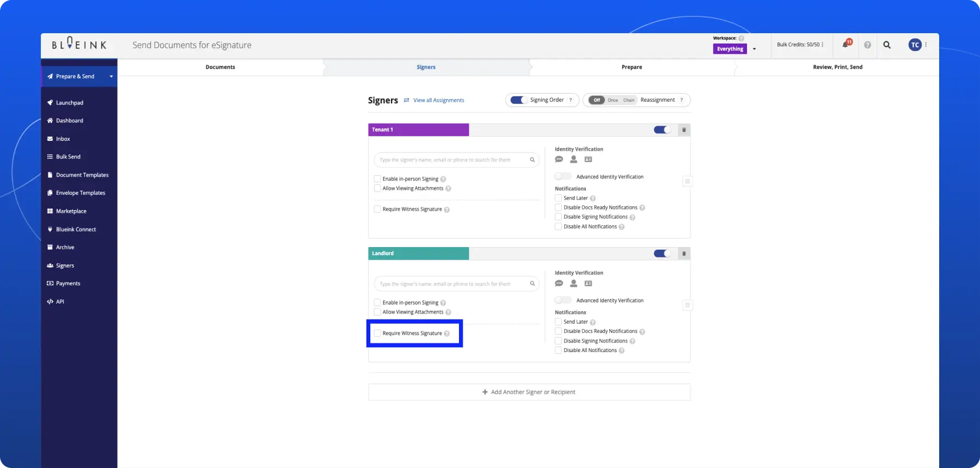The height and width of the screenshot is (468, 980).
Task: Click the help question mark in the header
Action: click(867, 45)
